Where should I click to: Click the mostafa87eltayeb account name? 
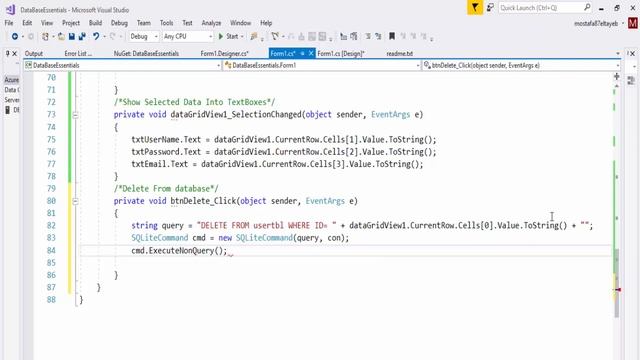[596, 24]
